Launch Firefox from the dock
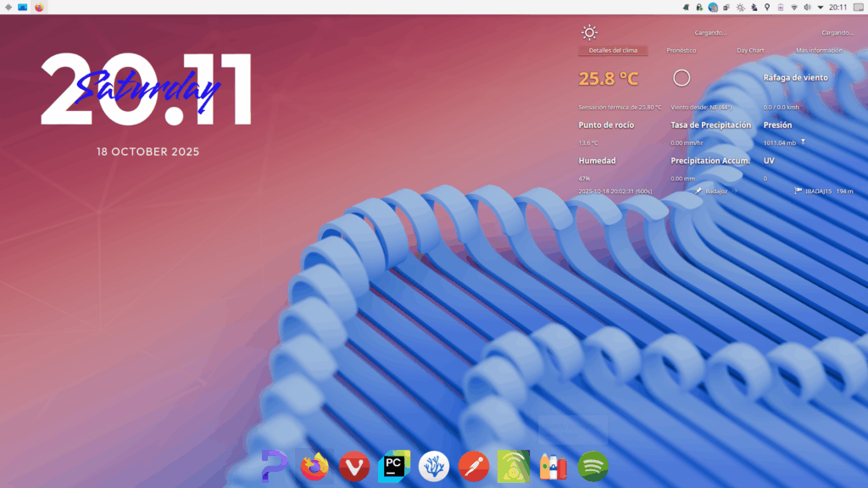This screenshot has height=488, width=868. tap(314, 466)
